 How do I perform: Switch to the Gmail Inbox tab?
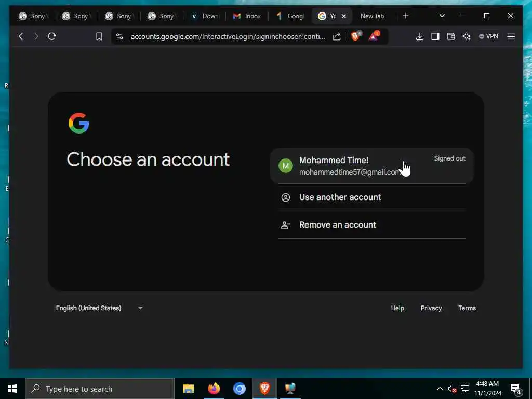click(x=247, y=16)
